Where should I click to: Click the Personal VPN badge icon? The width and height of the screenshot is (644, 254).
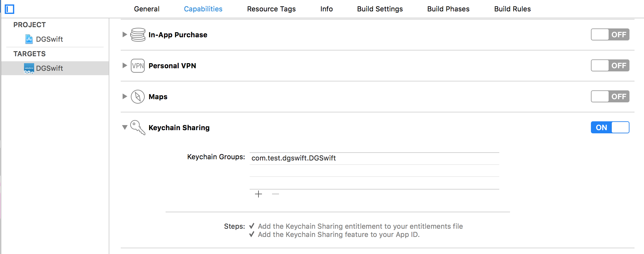coord(138,66)
